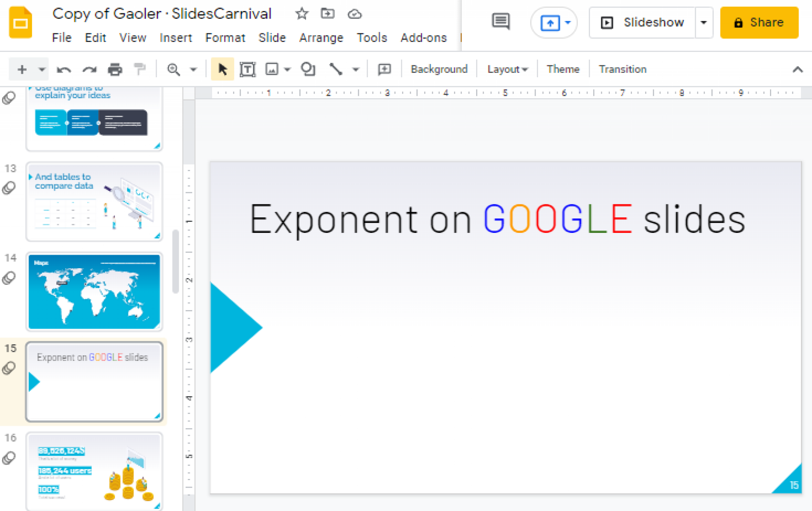Open the zoom level dropdown arrow
Image resolution: width=812 pixels, height=511 pixels.
coord(193,70)
